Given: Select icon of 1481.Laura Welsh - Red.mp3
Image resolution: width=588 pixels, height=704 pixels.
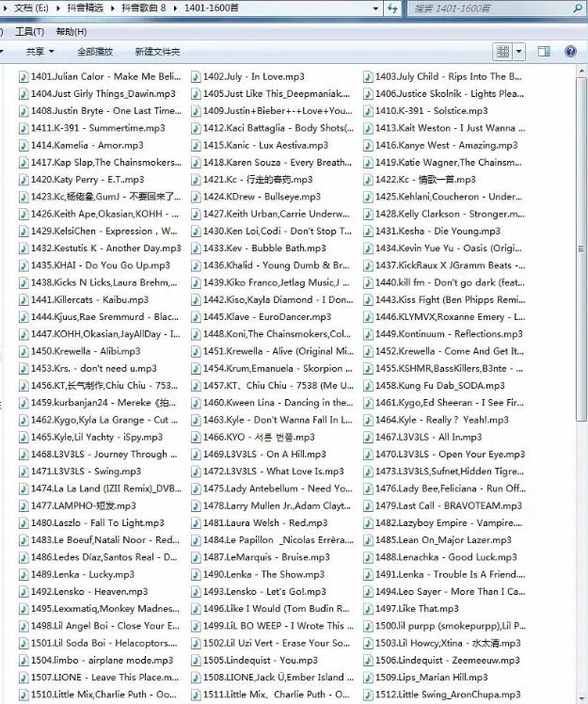Looking at the screenshot, I should [x=196, y=523].
